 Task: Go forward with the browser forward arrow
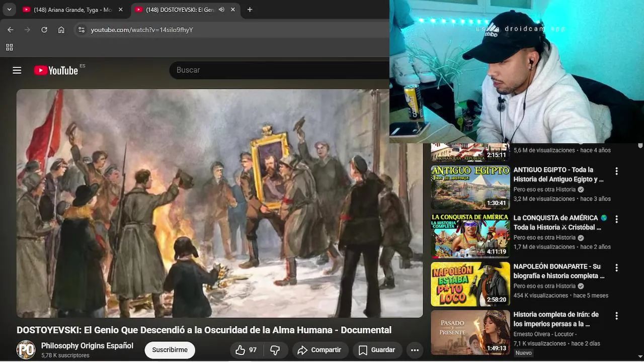pos(27,30)
